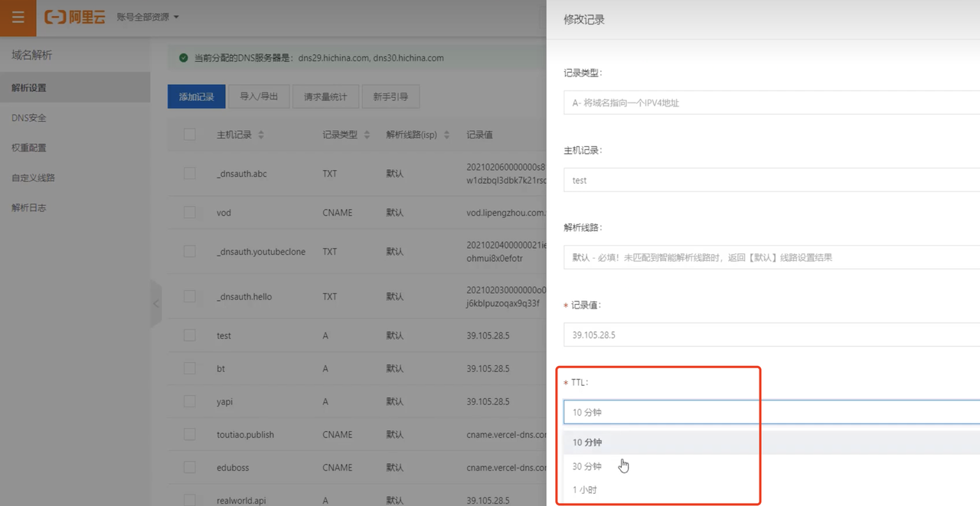This screenshot has height=506, width=980.
Task: Click the 新手引导 button
Action: point(390,96)
